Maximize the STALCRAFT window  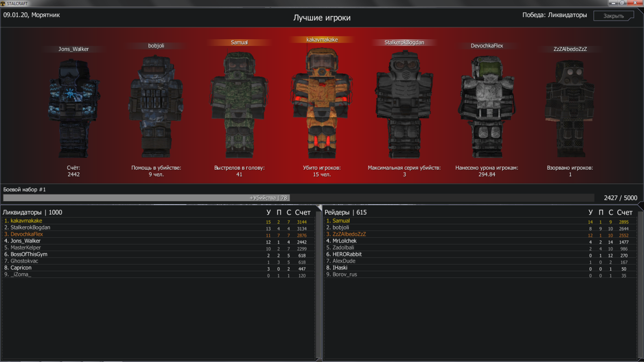[623, 3]
